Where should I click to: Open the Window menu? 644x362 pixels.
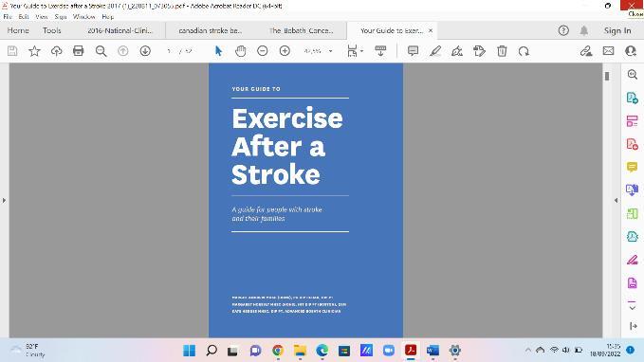coord(83,17)
